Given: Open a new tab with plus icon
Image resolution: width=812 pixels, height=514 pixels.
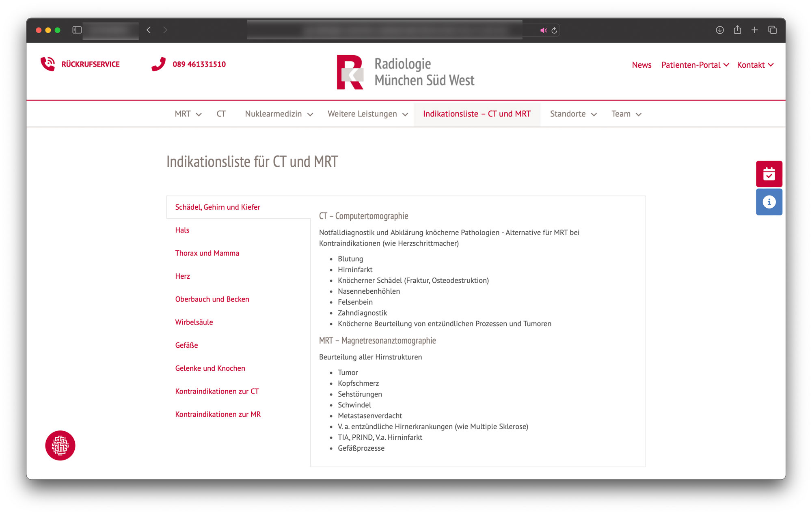Looking at the screenshot, I should pos(754,30).
